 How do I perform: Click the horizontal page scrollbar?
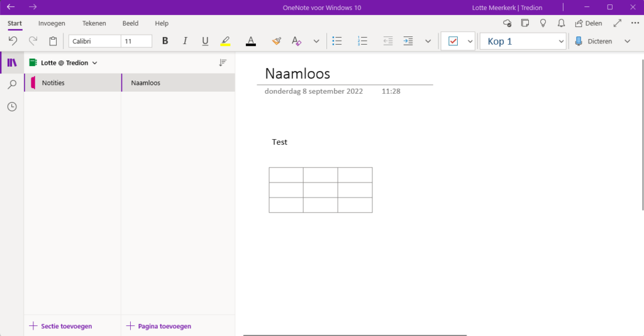(355, 335)
